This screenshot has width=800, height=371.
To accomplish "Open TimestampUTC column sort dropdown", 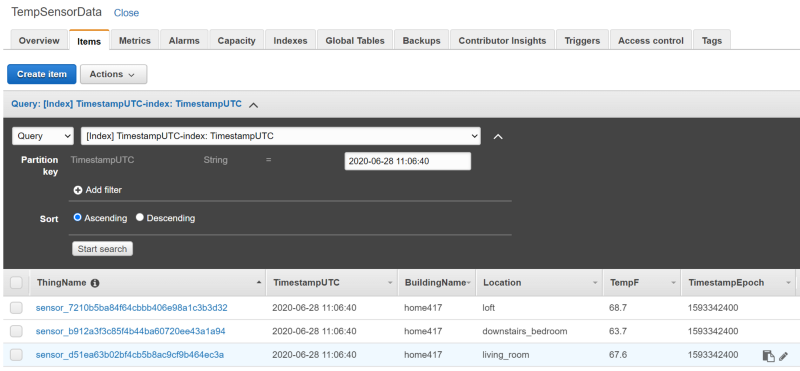I will pos(390,283).
